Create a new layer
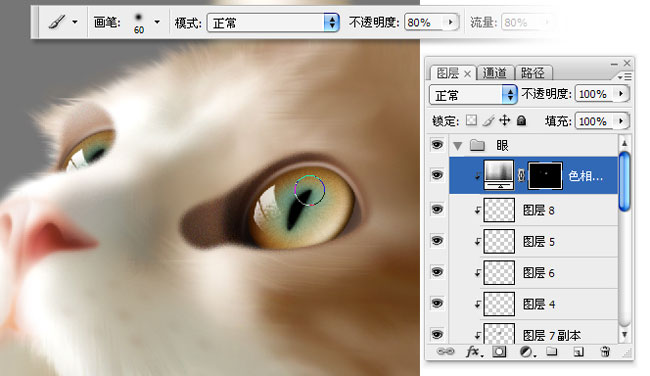This screenshot has width=650, height=376. pyautogui.click(x=578, y=352)
